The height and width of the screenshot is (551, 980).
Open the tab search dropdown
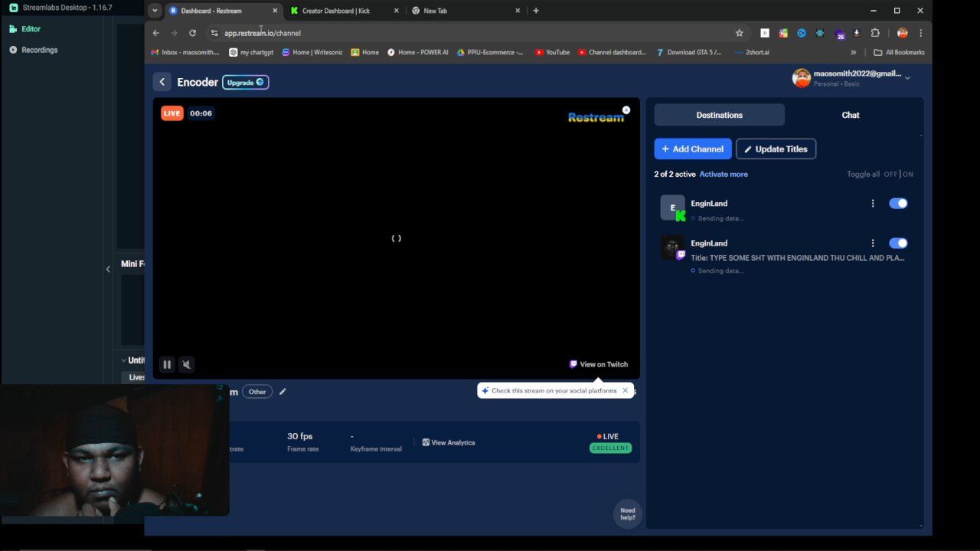click(x=155, y=11)
